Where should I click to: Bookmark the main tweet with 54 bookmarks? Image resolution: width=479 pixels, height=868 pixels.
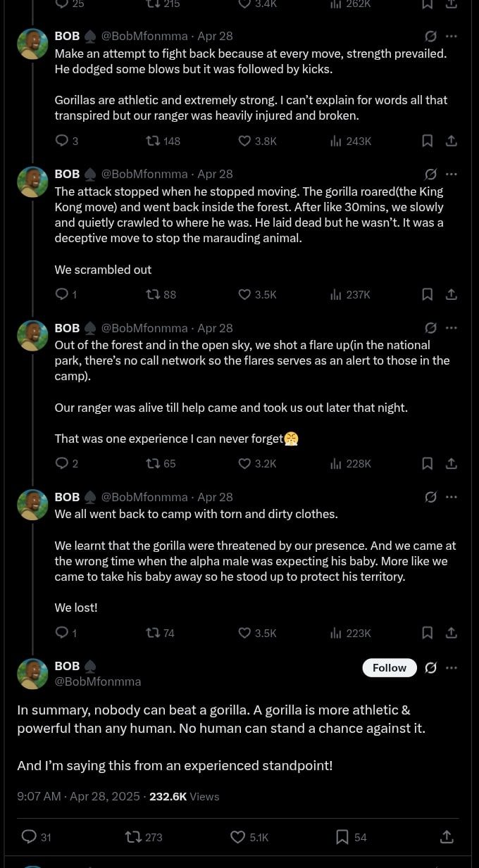(342, 836)
